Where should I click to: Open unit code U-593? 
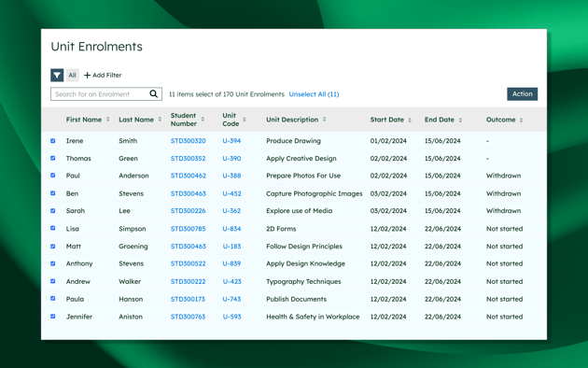coord(231,317)
